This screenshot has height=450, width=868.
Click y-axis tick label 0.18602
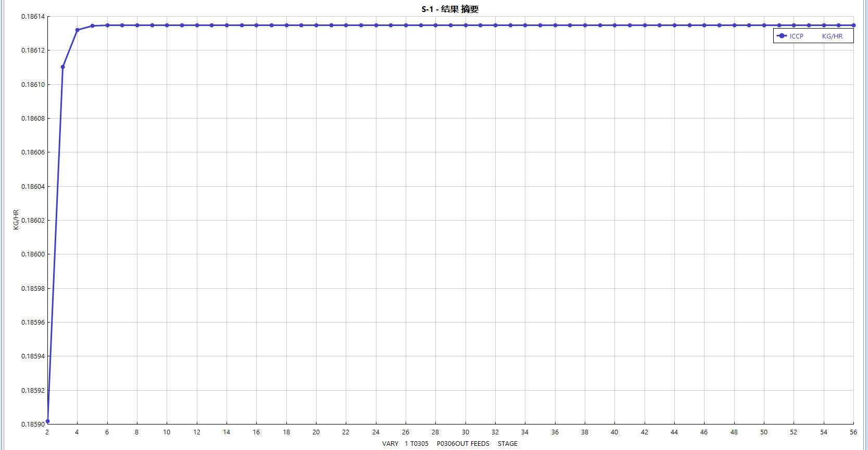pyautogui.click(x=33, y=221)
